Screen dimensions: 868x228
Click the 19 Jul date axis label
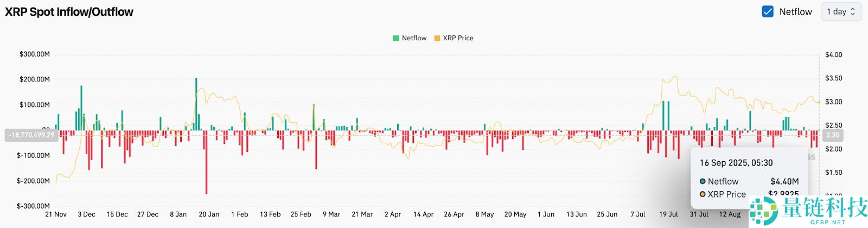[668, 214]
